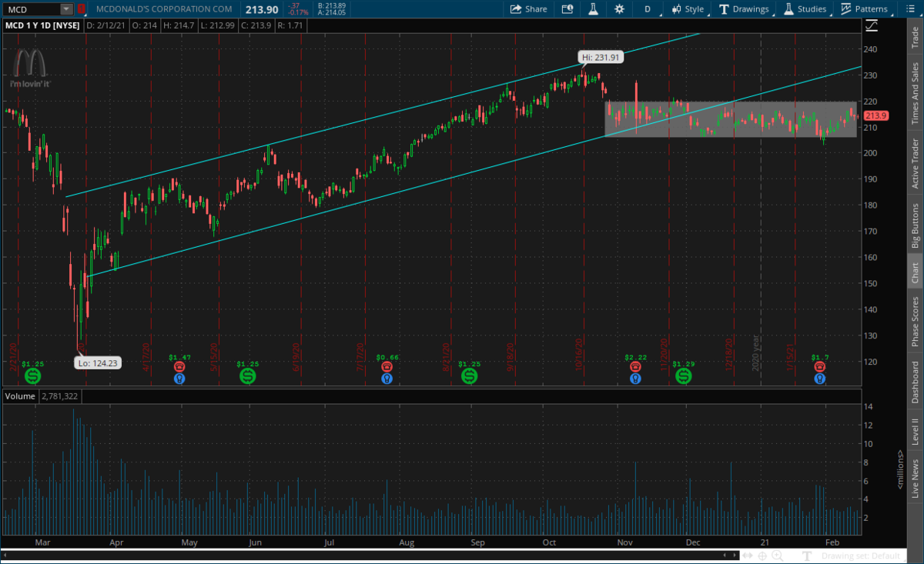Click the earnings phone icon labeled $2.22
The image size is (924, 564).
[634, 367]
